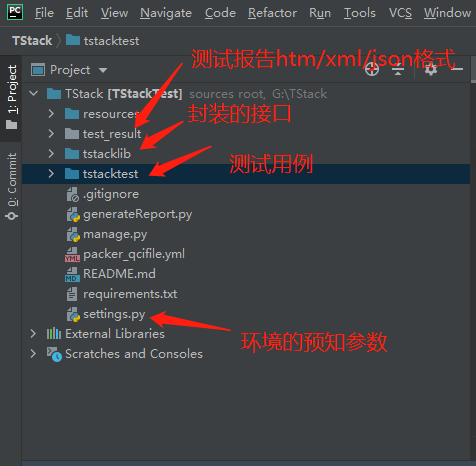476x466 pixels.
Task: Select the packer_qcifile.yml YAML file
Action: pyautogui.click(x=125, y=254)
